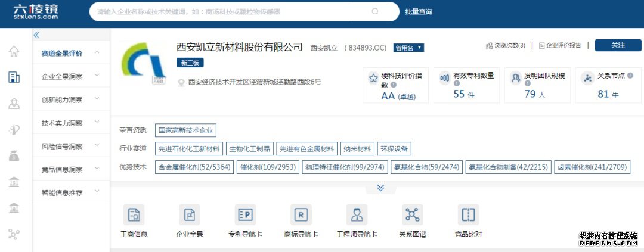Click the company address text
This screenshot has width=644, height=252.
(x=255, y=82)
